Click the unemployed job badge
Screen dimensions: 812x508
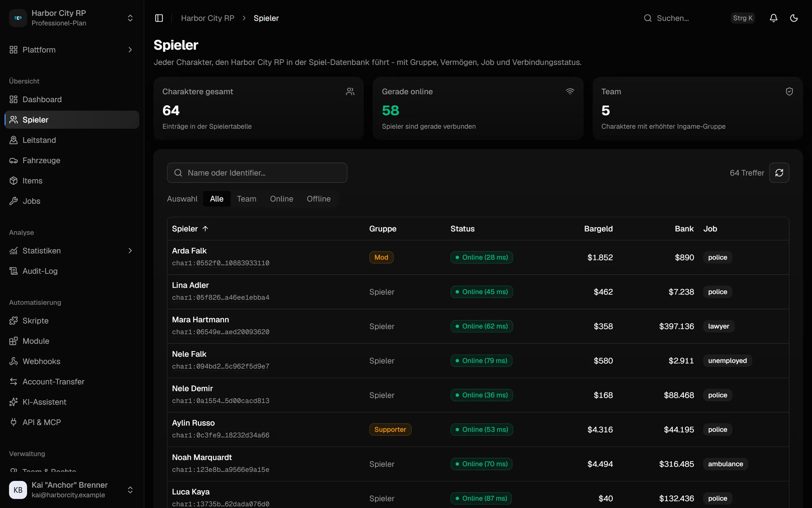click(x=727, y=361)
